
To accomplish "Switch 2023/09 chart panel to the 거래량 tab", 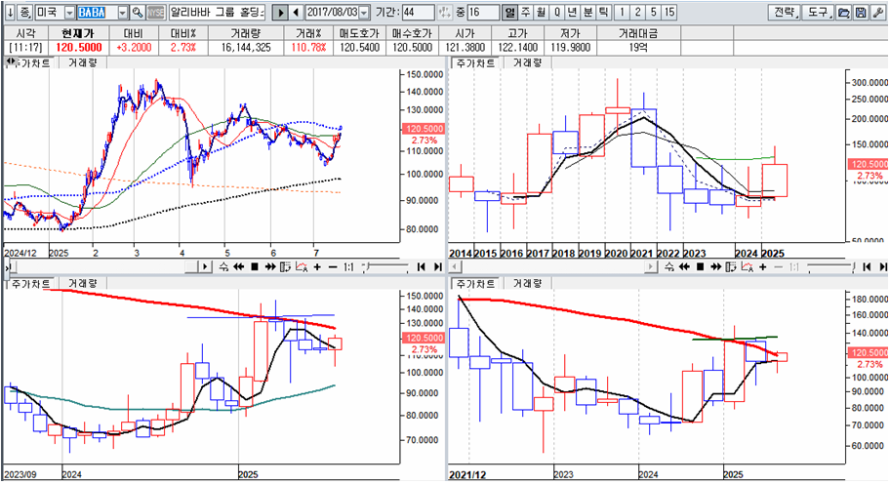I will coord(83,283).
